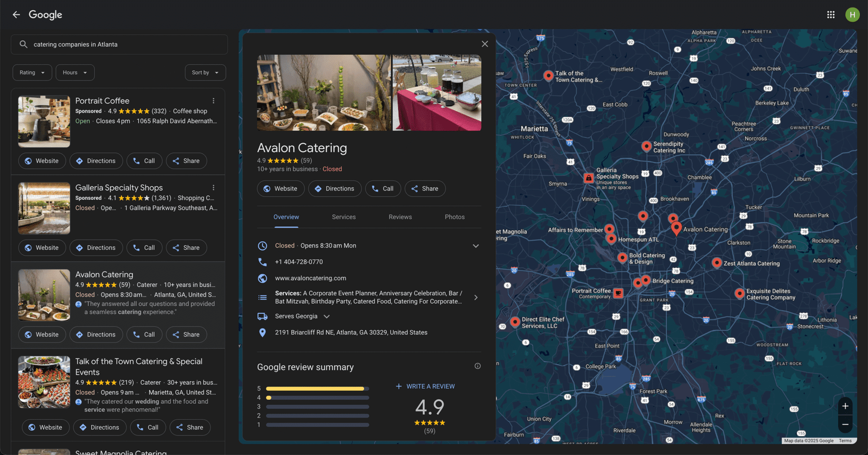
Task: Expand the Services list arrow
Action: [476, 298]
